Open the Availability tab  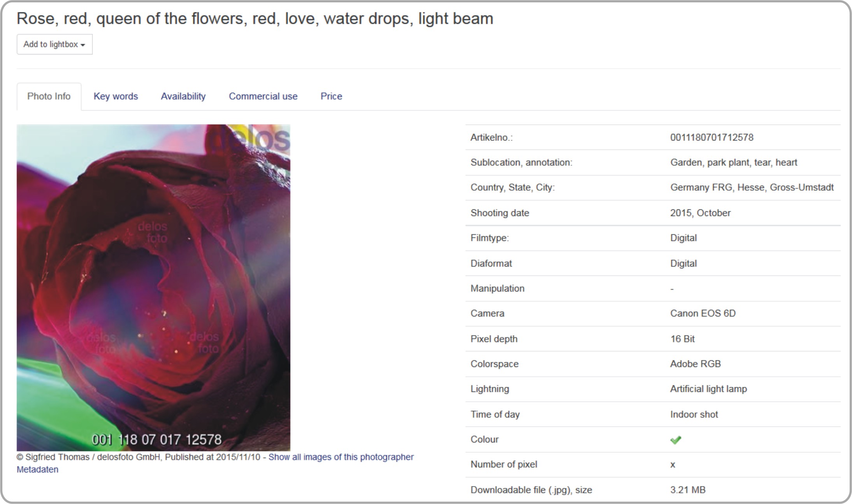(183, 97)
